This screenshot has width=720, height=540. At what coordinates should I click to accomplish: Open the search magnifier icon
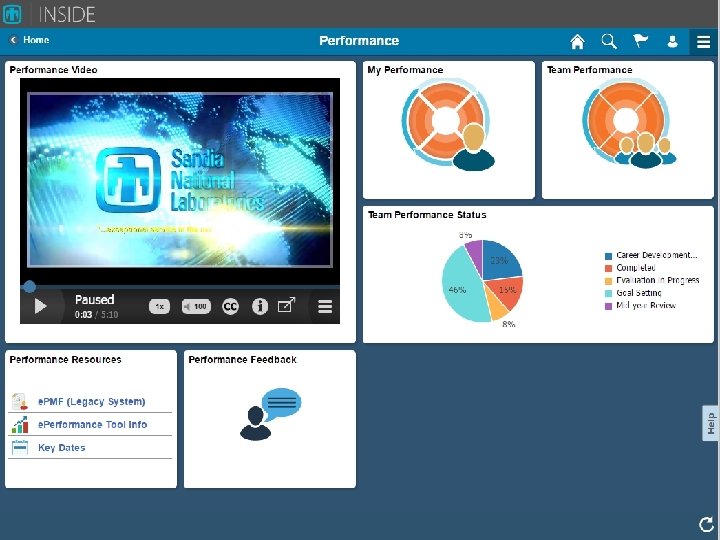(x=609, y=41)
